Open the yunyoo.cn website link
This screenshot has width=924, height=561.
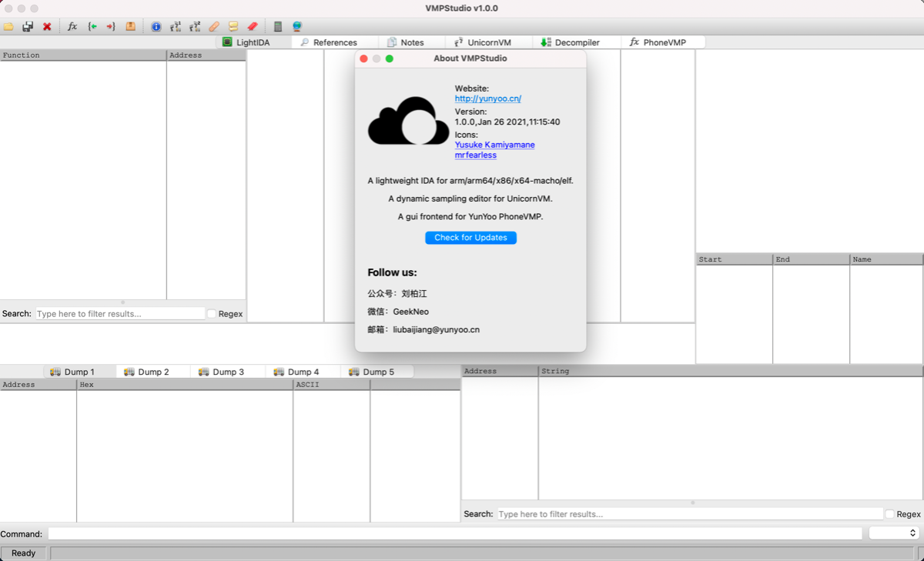(x=488, y=99)
